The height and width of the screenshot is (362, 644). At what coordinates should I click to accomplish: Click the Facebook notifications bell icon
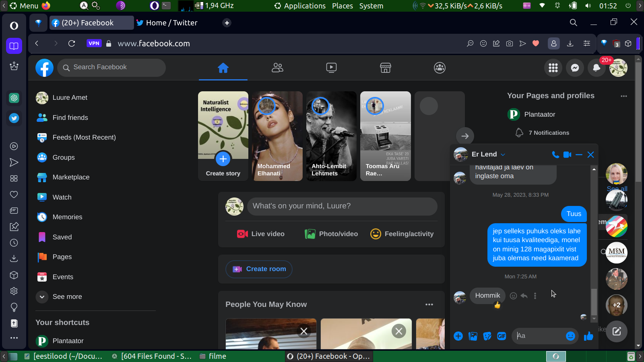tap(596, 68)
